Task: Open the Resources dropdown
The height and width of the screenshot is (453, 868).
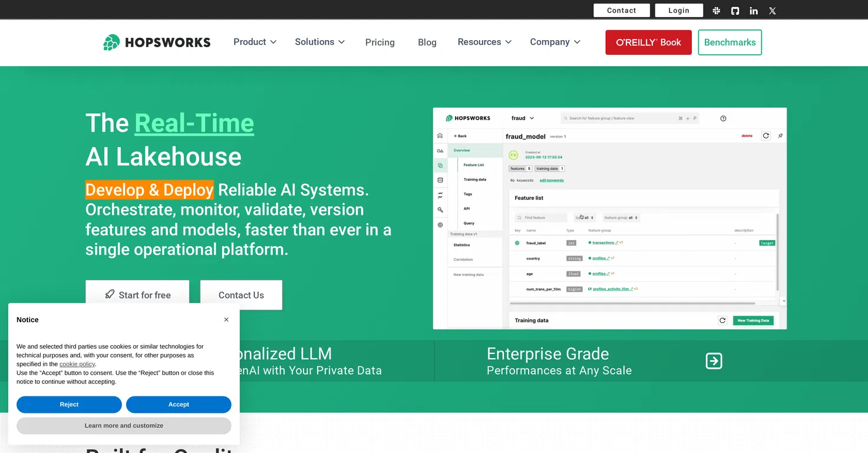Action: pos(484,42)
